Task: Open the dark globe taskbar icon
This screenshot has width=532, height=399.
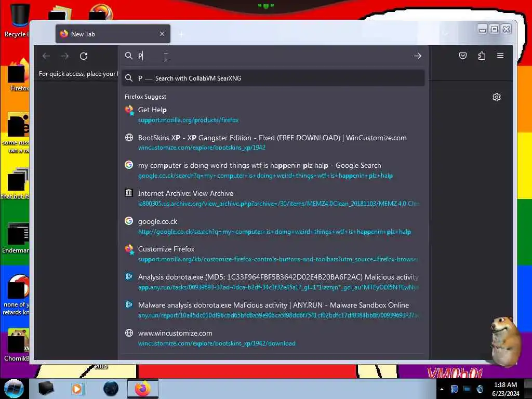Action: 111,389
